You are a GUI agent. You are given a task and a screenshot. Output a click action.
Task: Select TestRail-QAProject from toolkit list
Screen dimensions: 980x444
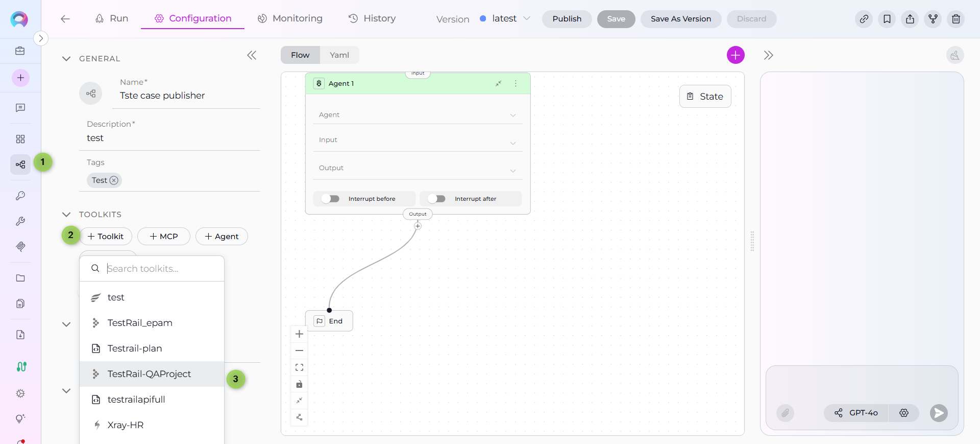tap(149, 374)
